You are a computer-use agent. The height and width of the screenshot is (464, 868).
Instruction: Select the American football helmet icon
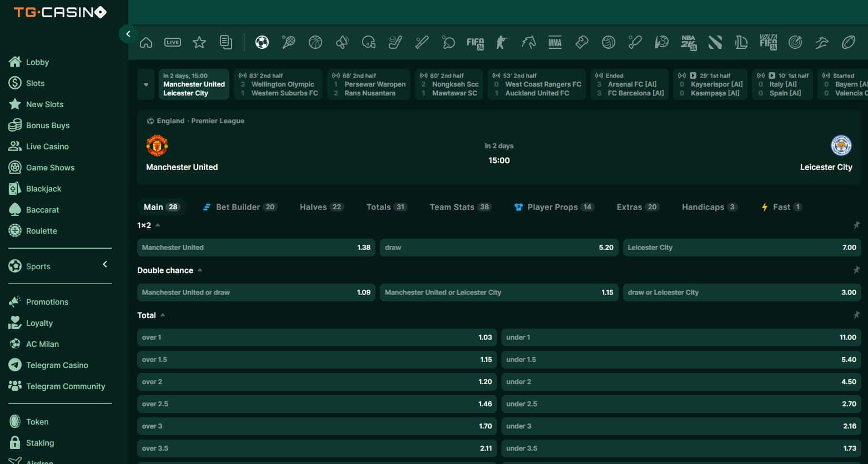[x=369, y=42]
